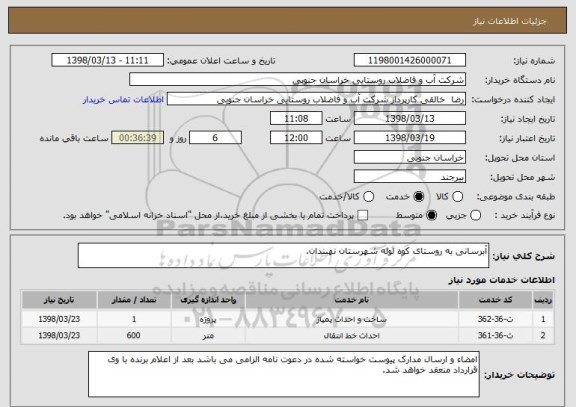Open the اطلاعات تماس خریدار link
This screenshot has height=407, width=576.
(x=123, y=100)
